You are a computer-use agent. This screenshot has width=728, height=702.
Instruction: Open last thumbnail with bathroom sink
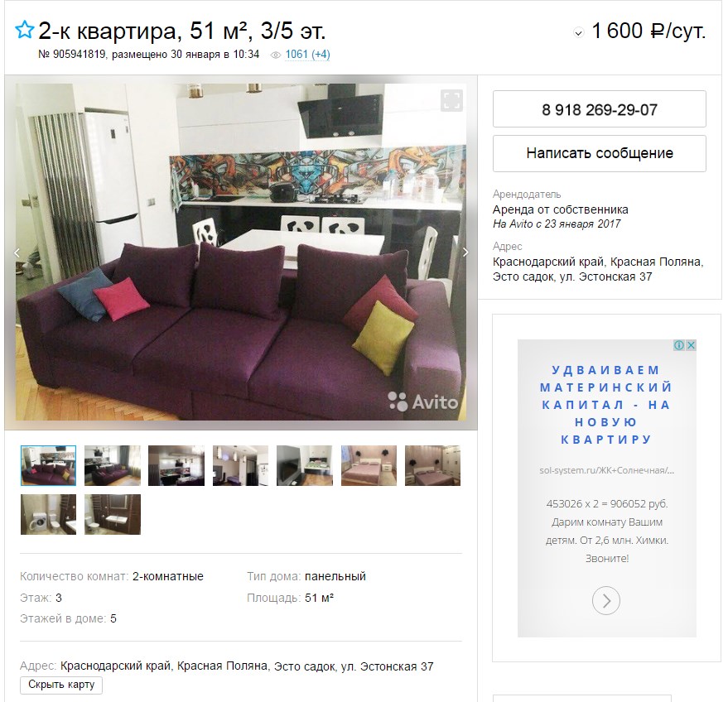(113, 514)
